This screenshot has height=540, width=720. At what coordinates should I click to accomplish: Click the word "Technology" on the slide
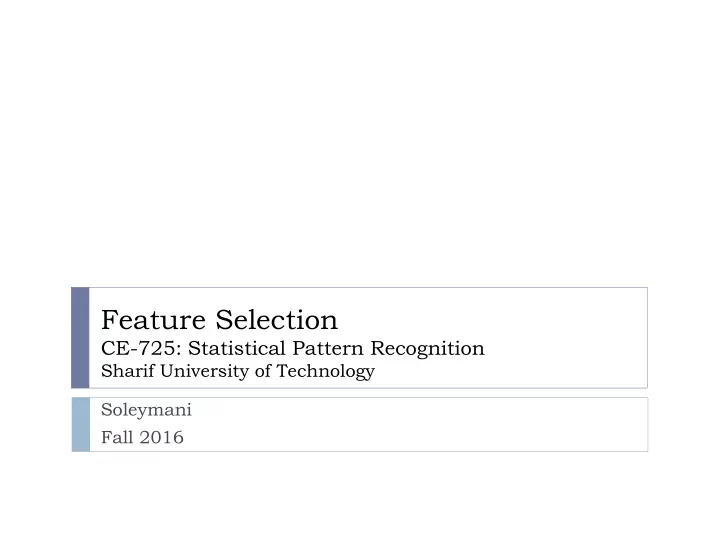pos(326,371)
